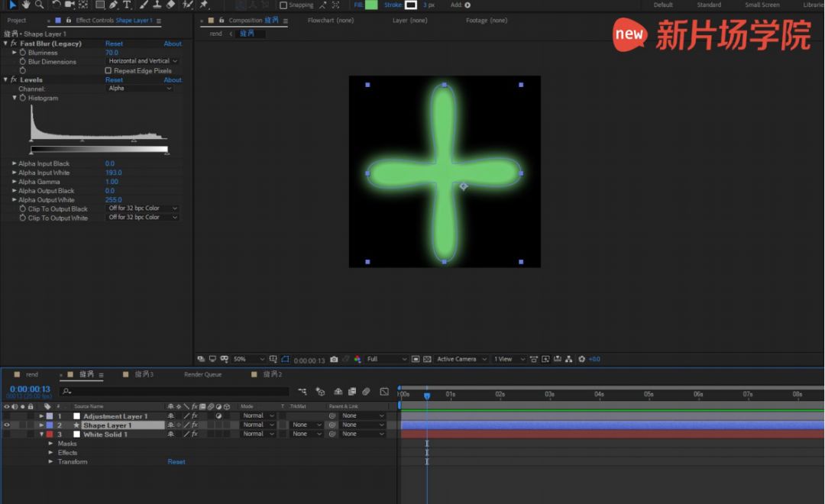Screen dimensions: 825x504
Task: Click the snapshot camera icon in viewer
Action: (x=335, y=359)
